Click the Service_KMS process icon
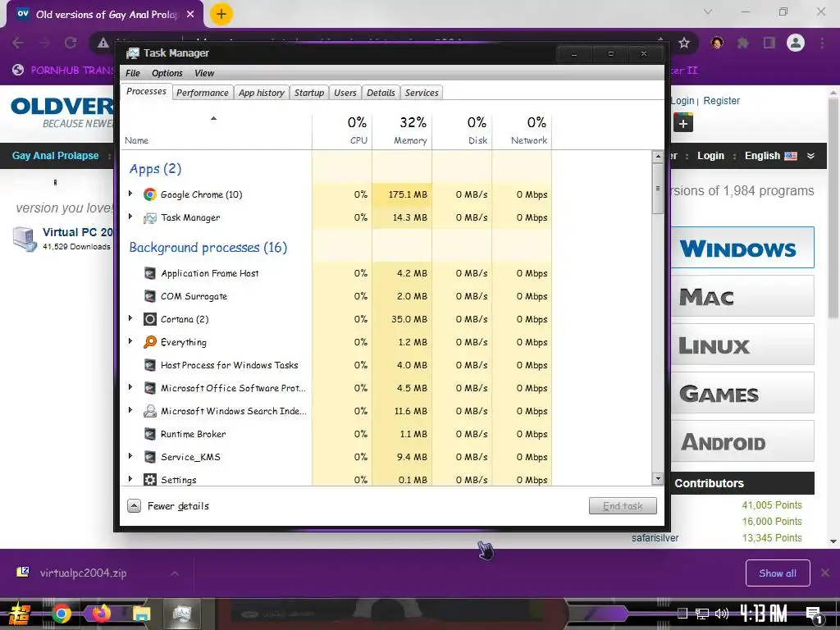The height and width of the screenshot is (630, 840). tap(150, 457)
